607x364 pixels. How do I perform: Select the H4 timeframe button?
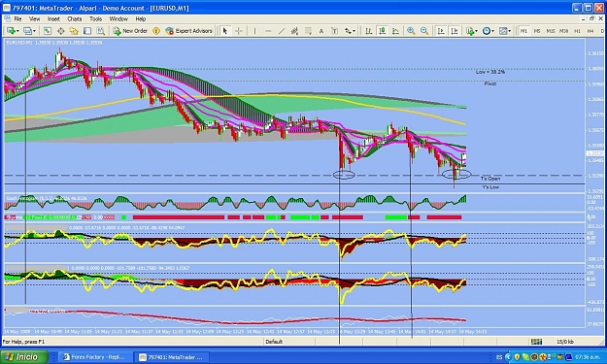(590, 31)
